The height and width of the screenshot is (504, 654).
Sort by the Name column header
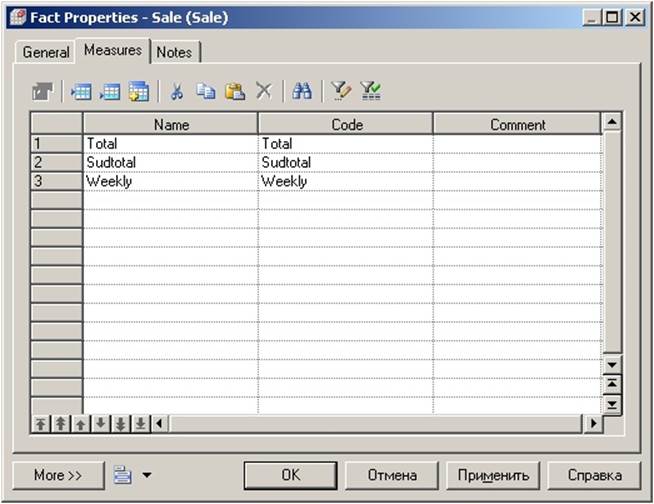[x=171, y=124]
